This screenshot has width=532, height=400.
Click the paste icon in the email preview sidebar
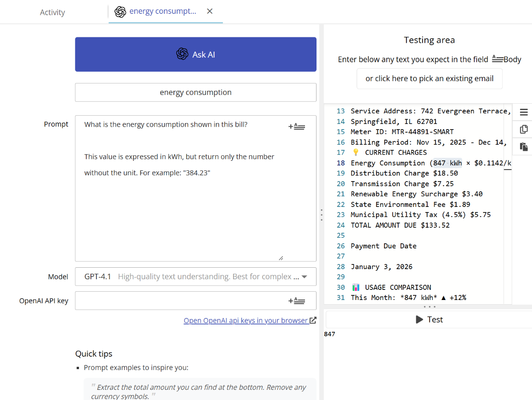523,147
